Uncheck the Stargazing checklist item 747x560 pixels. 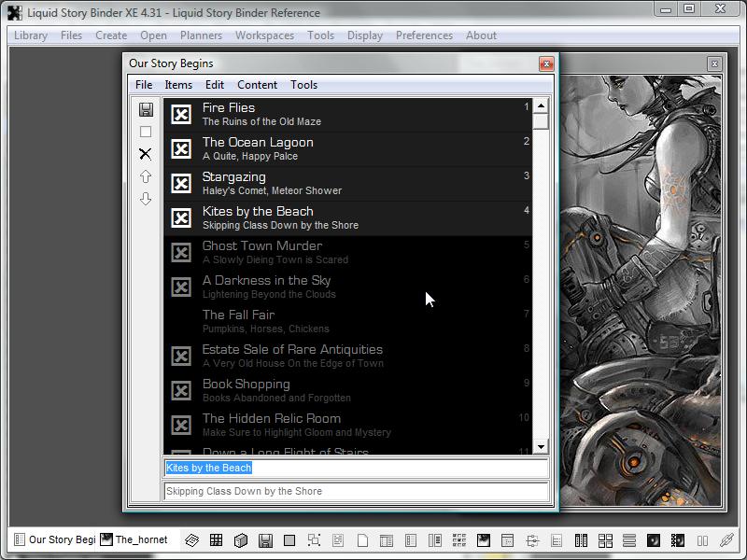point(181,184)
